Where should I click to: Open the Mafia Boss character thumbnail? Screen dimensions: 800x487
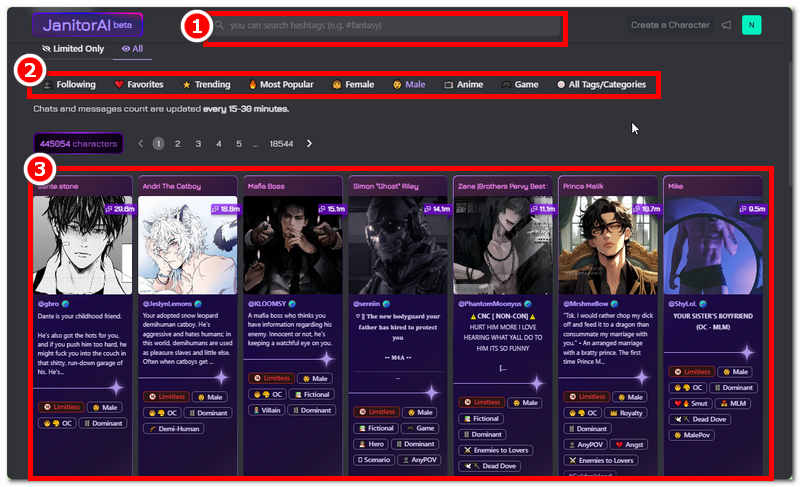(291, 244)
